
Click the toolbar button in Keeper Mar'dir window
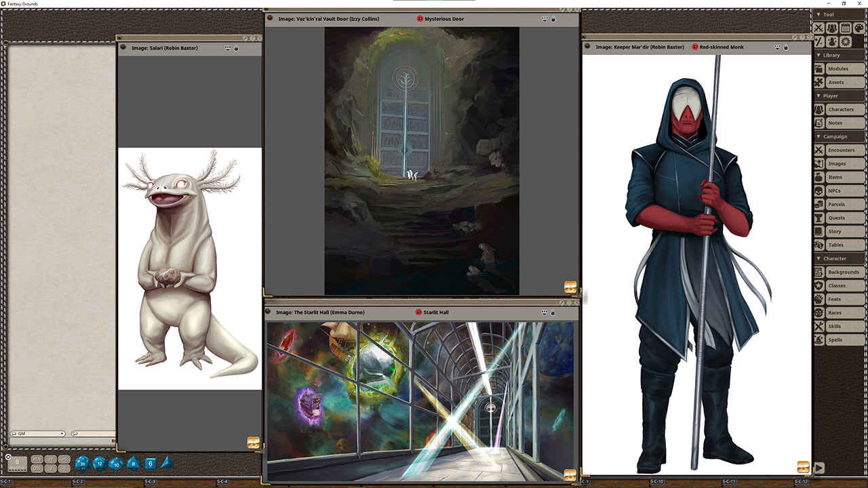click(803, 467)
